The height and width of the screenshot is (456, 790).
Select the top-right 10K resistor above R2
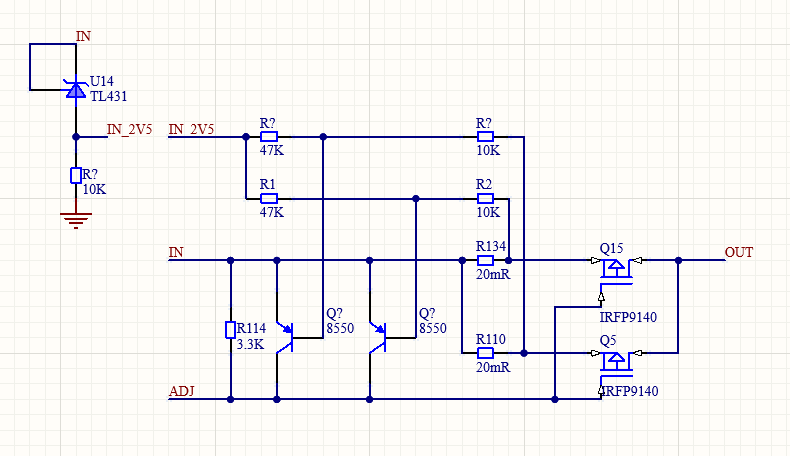coord(485,137)
